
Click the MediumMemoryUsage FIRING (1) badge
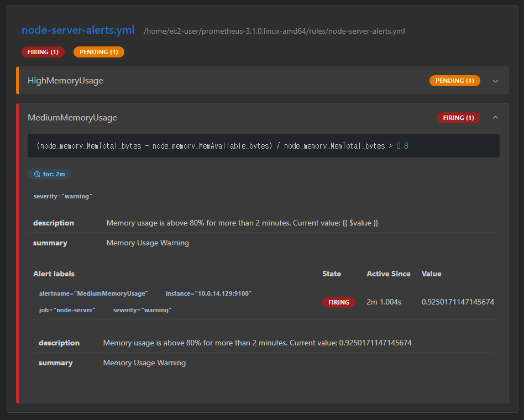(x=458, y=118)
